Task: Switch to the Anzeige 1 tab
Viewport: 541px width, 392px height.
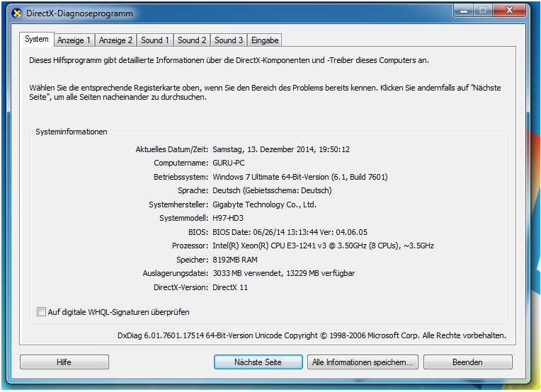Action: (74, 40)
